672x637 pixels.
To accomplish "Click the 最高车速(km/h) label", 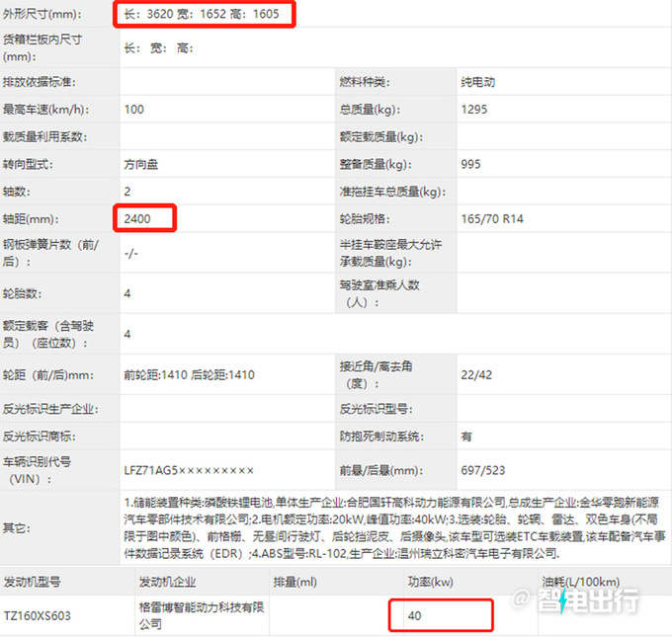I will coord(45,110).
